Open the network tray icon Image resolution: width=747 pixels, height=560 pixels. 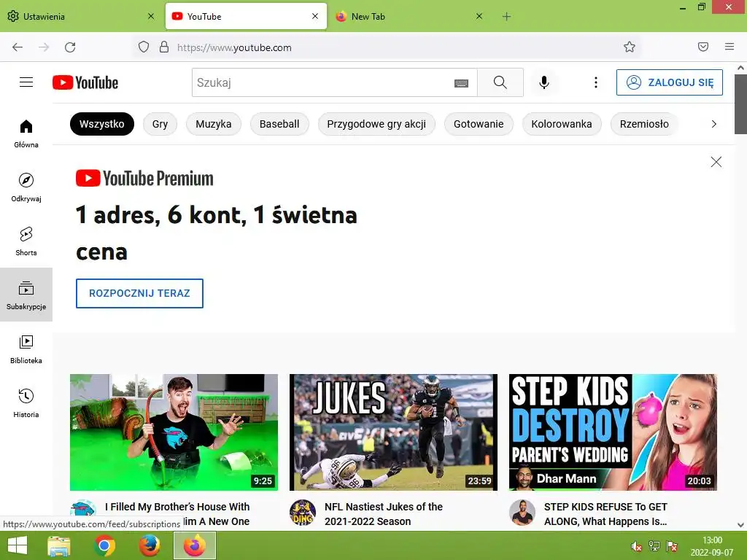pos(654,546)
